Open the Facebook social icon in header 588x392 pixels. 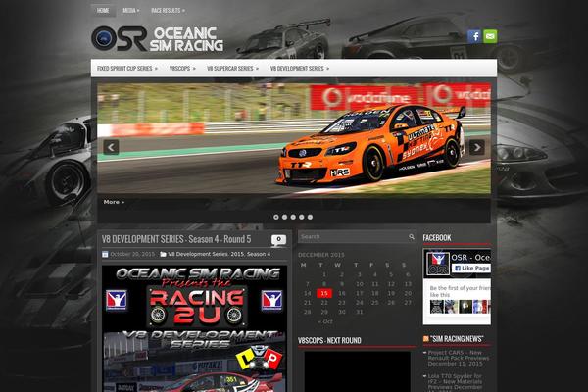coord(474,36)
